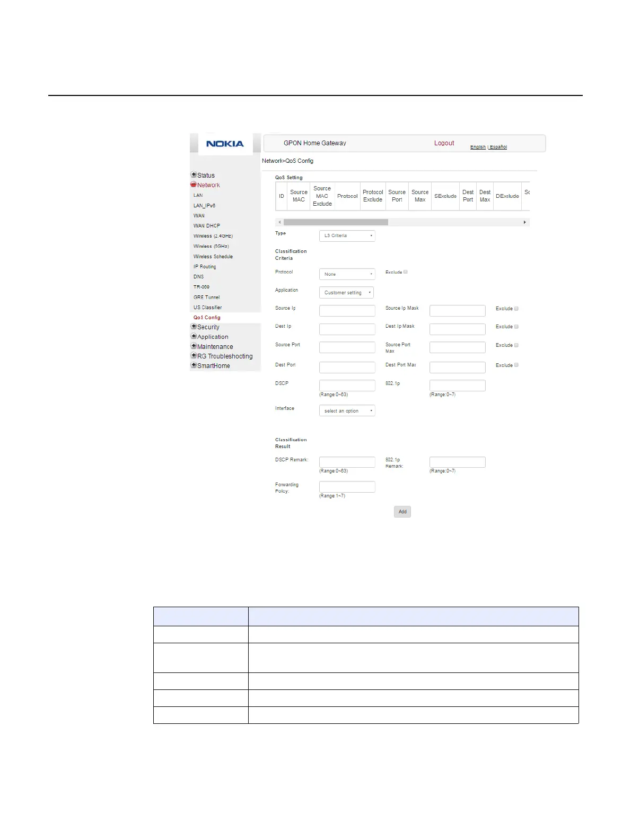The height and width of the screenshot is (840, 631).
Task: Click the DSCP Remark input field
Action: (x=347, y=462)
